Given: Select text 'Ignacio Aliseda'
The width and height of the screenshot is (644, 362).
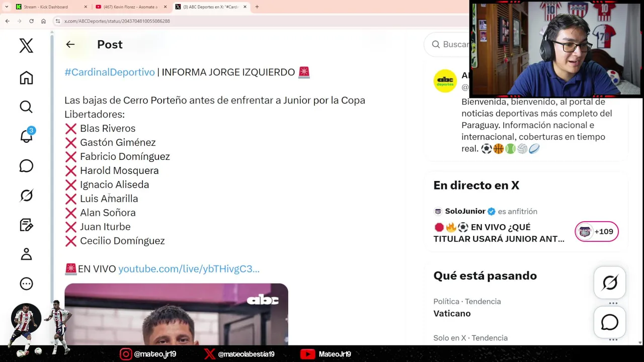Looking at the screenshot, I should tap(114, 185).
